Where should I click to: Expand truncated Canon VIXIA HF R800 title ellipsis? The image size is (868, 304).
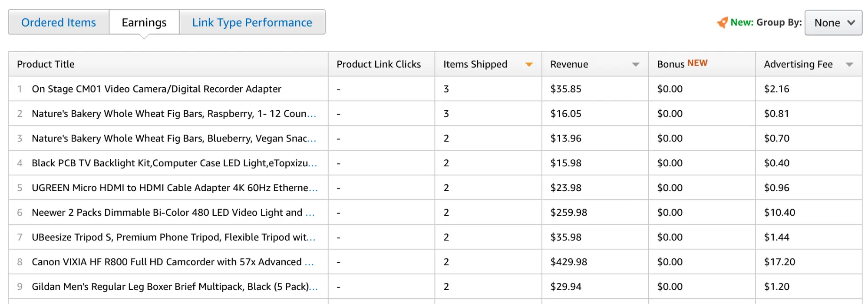[309, 263]
